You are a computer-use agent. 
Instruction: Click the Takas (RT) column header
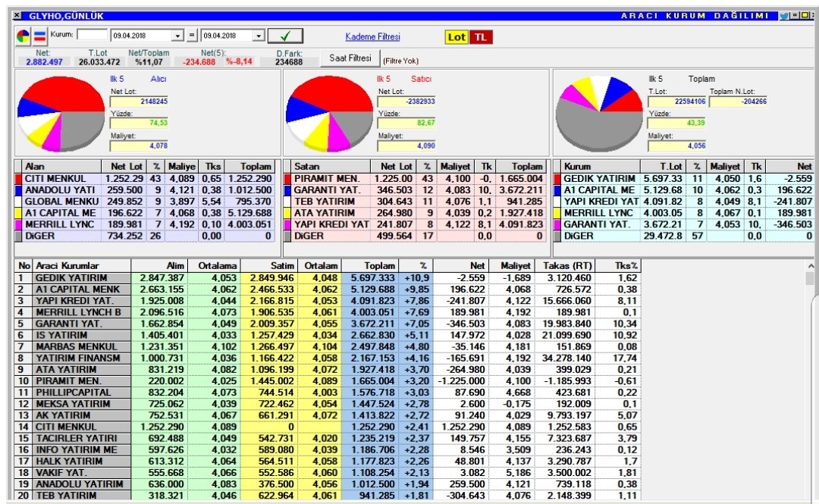[565, 266]
